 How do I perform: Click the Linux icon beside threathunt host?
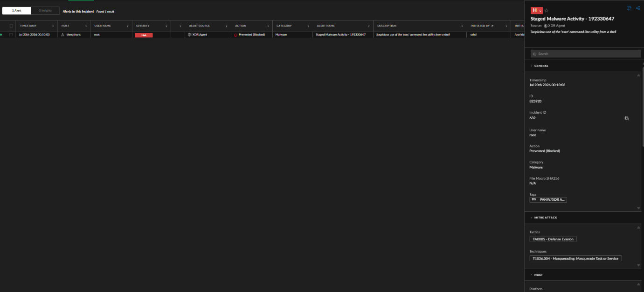62,35
